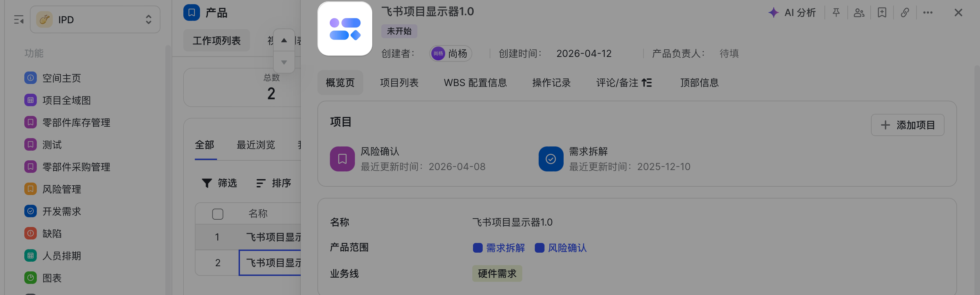980x295 pixels.
Task: Click the 零部件库存管理 bookmark icon
Action: (31, 123)
